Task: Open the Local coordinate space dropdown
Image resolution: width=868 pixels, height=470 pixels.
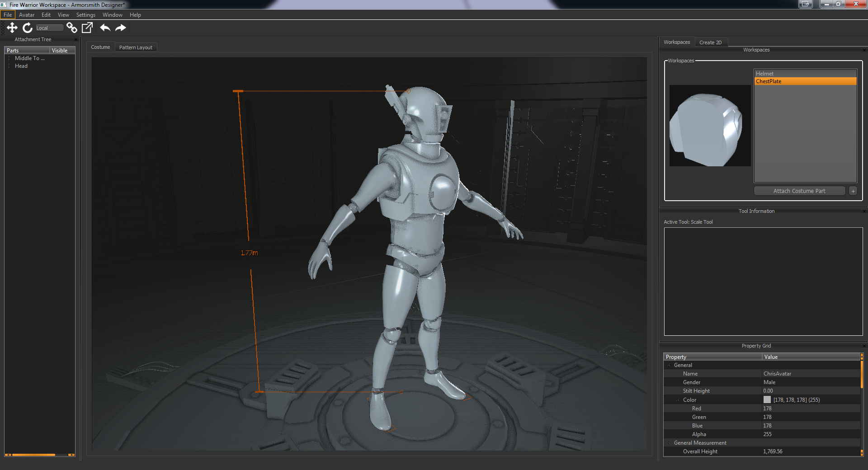Action: 49,28
